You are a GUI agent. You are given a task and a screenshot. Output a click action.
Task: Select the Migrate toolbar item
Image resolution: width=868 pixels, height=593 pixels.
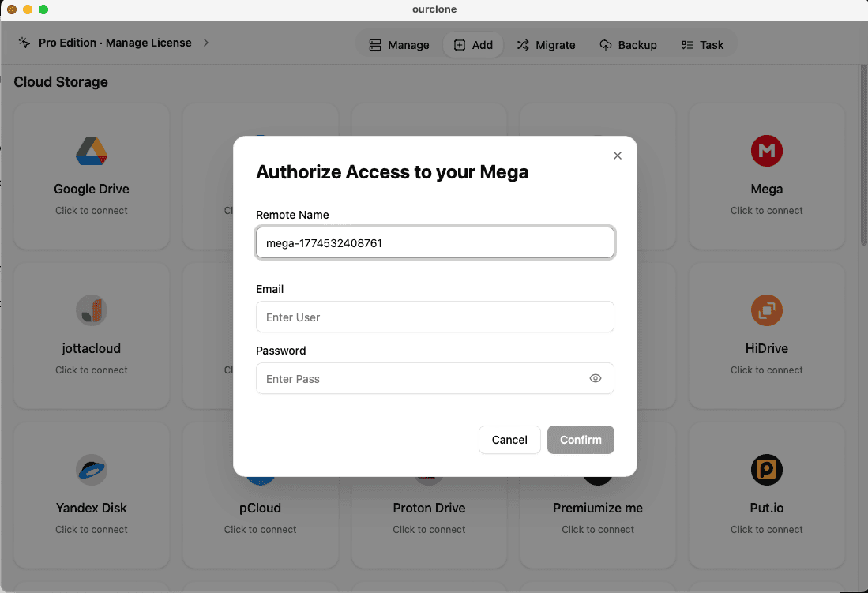pyautogui.click(x=546, y=45)
